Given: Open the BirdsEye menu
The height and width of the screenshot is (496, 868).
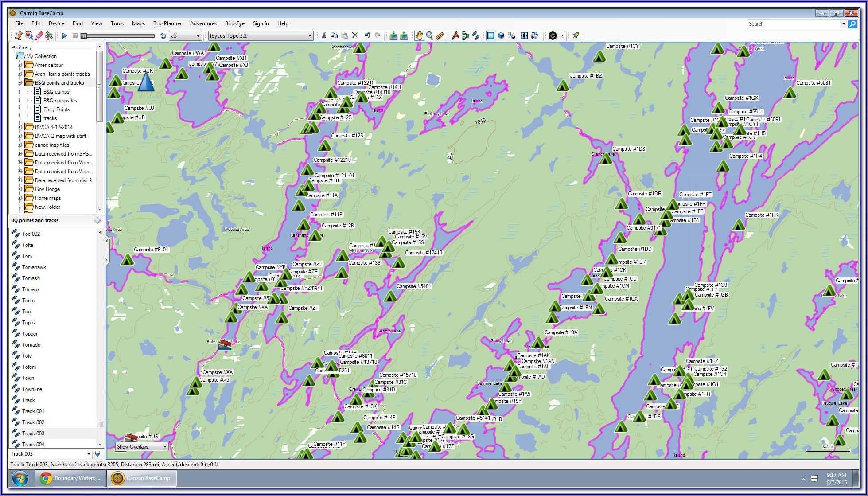Looking at the screenshot, I should point(234,23).
